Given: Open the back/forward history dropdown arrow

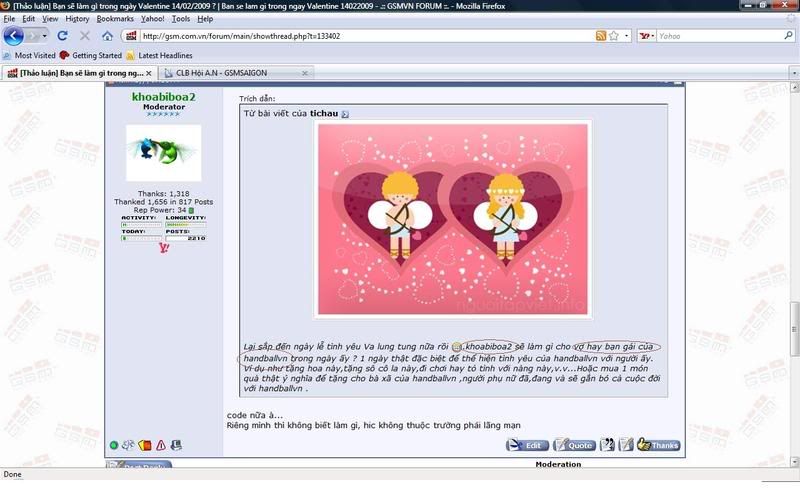Looking at the screenshot, I should pos(45,36).
